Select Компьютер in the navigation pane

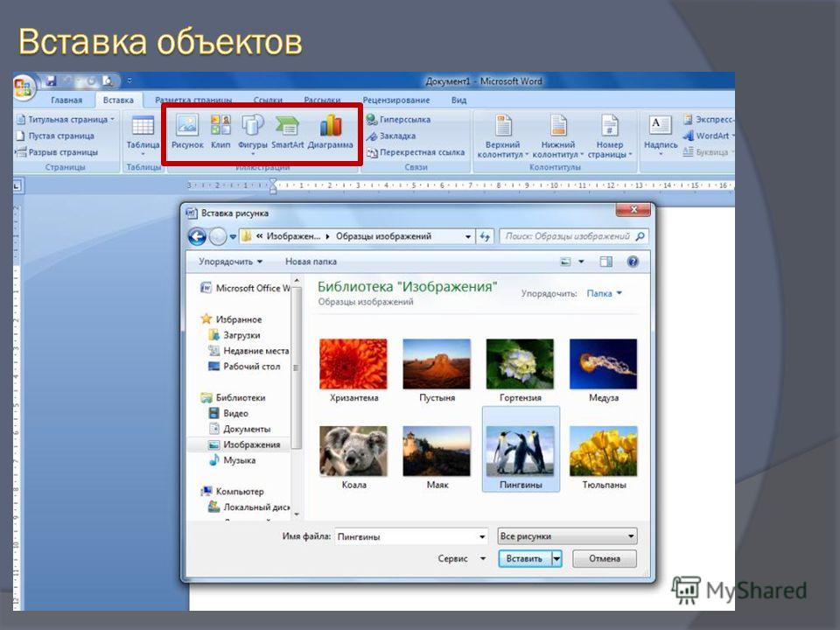coord(232,492)
